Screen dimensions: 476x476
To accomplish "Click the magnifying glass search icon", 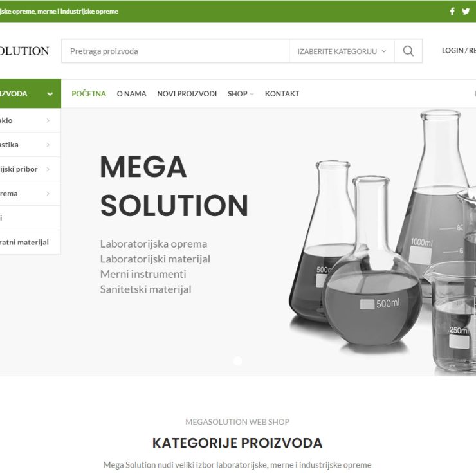I will coord(408,51).
